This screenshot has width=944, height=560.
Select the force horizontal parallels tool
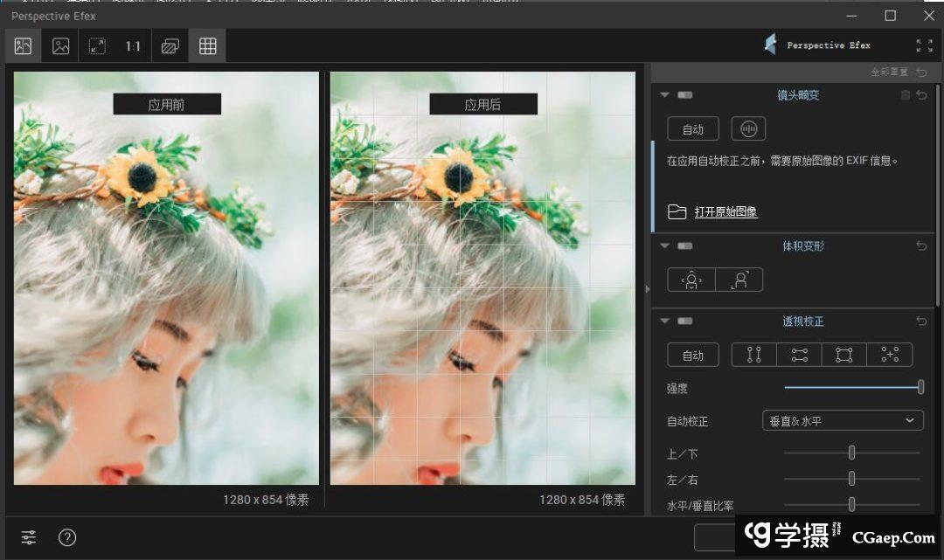[799, 355]
